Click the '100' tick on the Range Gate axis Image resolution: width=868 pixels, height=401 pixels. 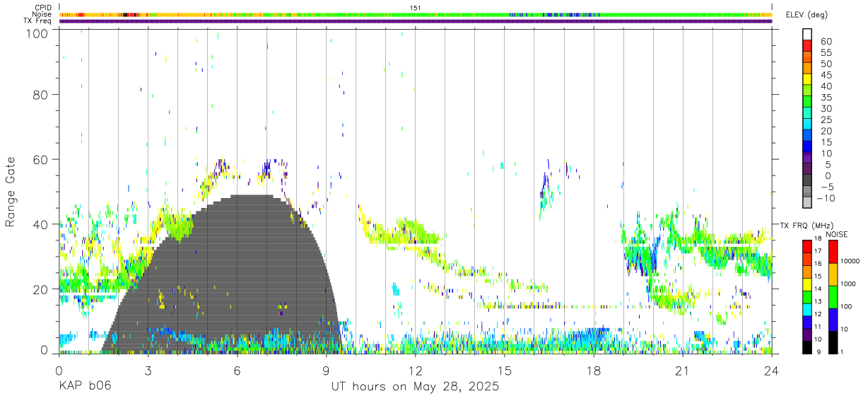click(36, 33)
